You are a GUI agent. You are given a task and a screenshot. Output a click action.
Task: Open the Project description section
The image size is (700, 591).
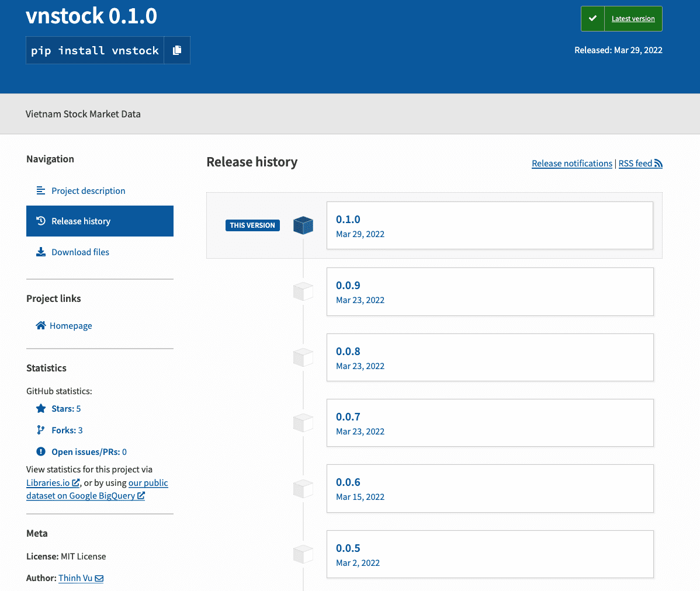[88, 190]
